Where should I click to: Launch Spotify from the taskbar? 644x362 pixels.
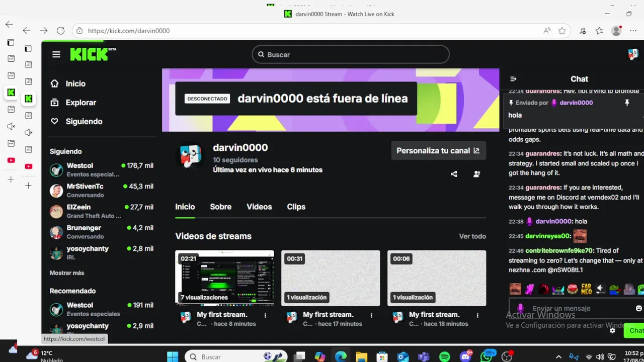445,356
